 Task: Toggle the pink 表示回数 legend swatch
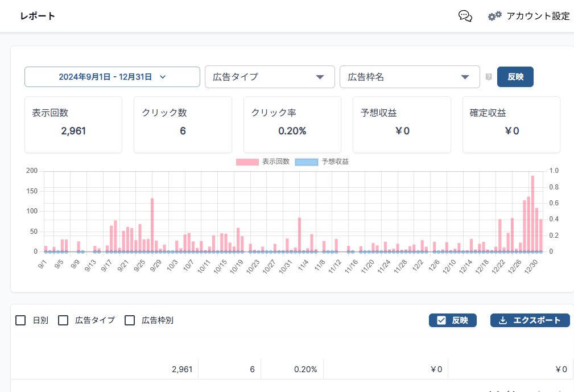tap(247, 162)
